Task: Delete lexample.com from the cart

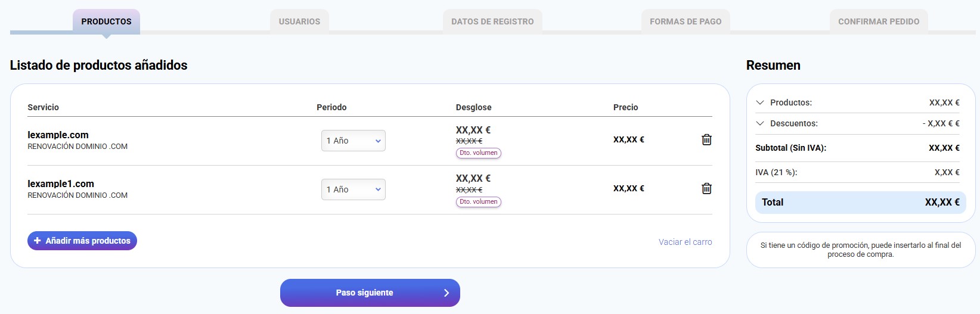Action: (x=706, y=140)
